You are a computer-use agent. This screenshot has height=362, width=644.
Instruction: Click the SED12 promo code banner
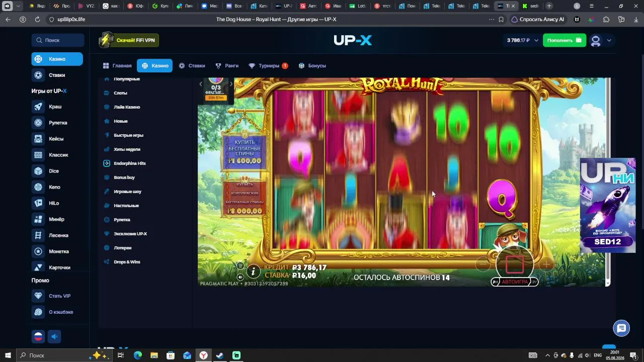coord(608,206)
